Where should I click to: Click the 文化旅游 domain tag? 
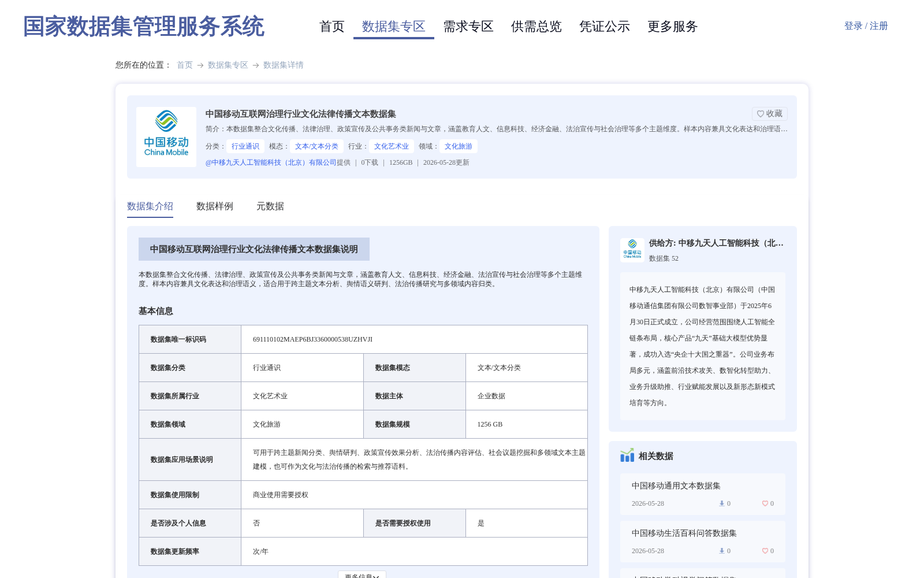click(459, 146)
